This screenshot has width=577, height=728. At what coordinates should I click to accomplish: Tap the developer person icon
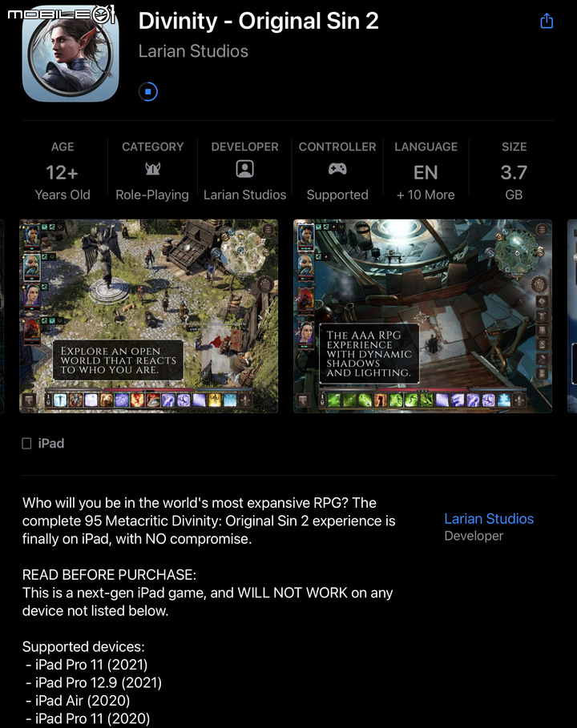click(245, 169)
